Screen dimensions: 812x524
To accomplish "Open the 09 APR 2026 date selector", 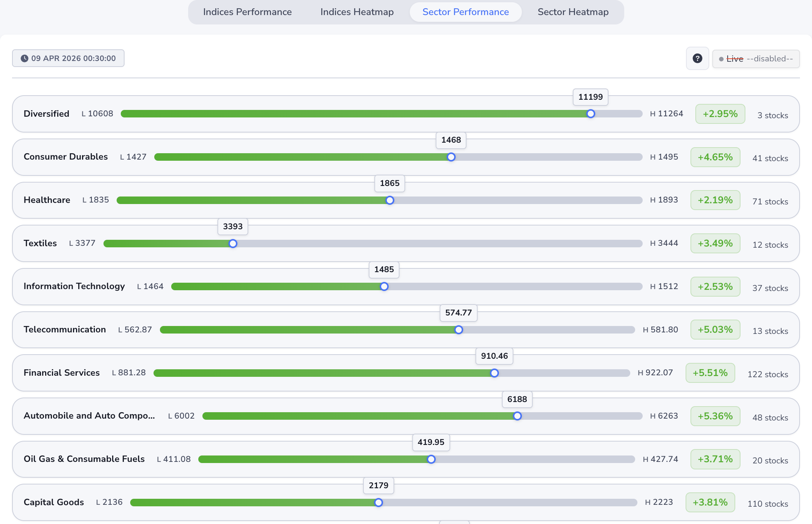I will [68, 58].
